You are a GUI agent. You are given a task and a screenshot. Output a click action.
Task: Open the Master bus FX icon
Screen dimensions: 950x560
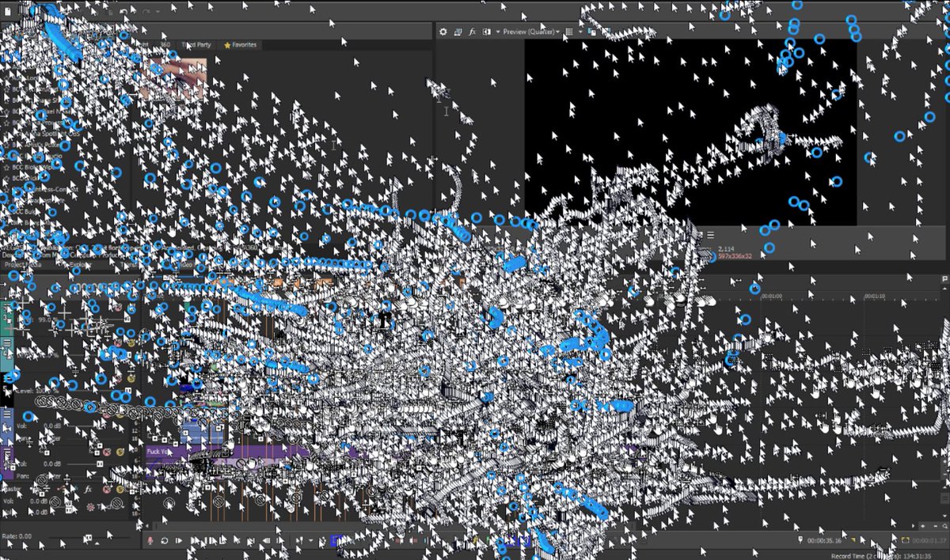[x=88, y=490]
